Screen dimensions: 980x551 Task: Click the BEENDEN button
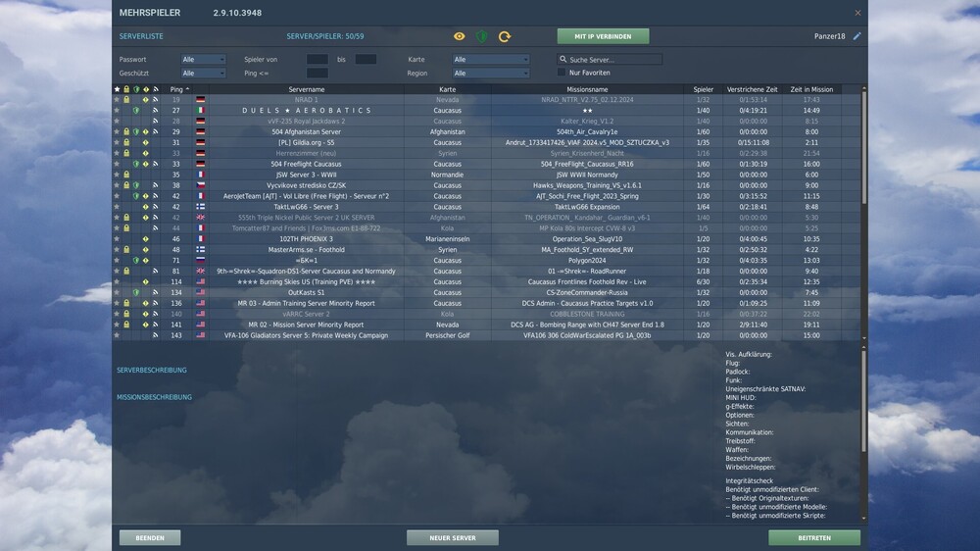(150, 538)
